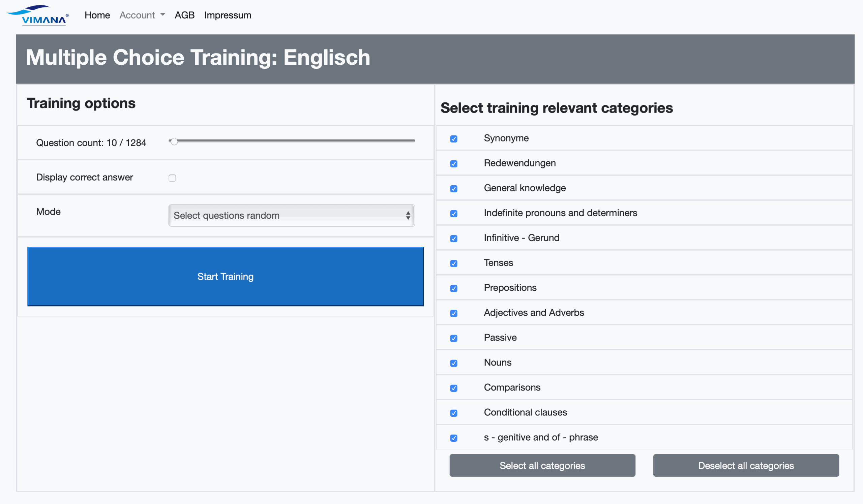Click Deselect all categories button

point(746,465)
